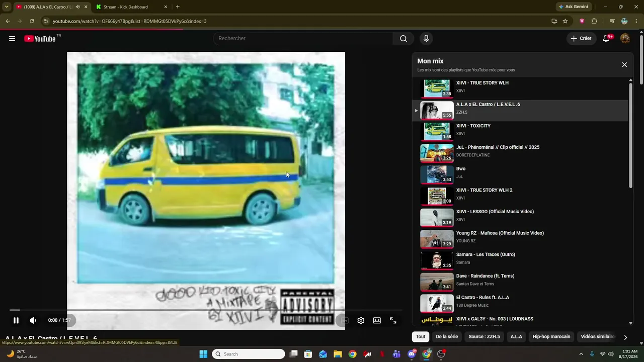The image size is (644, 362).
Task: Click the search magnifier button
Action: click(x=404, y=39)
